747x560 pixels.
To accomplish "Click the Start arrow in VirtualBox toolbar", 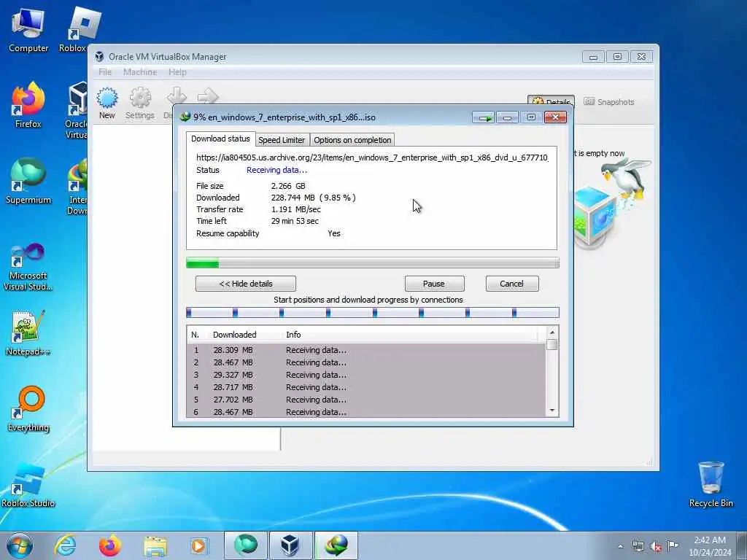I will point(208,96).
